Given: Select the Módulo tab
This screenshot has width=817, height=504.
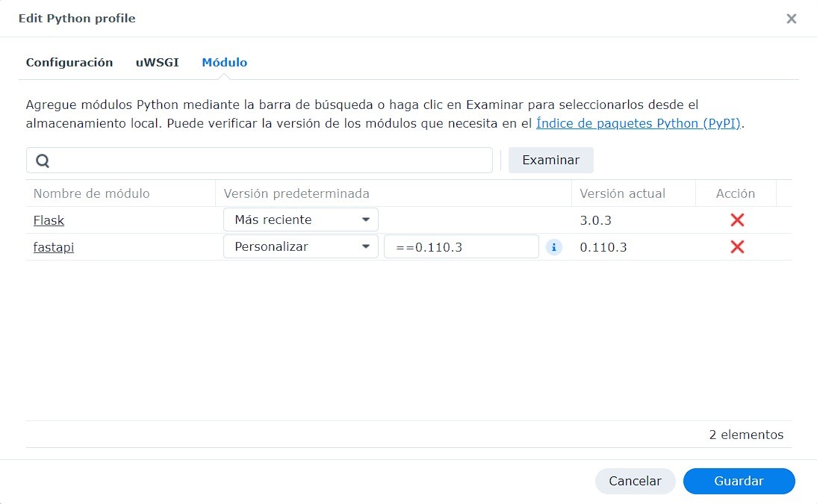Looking at the screenshot, I should pos(224,63).
